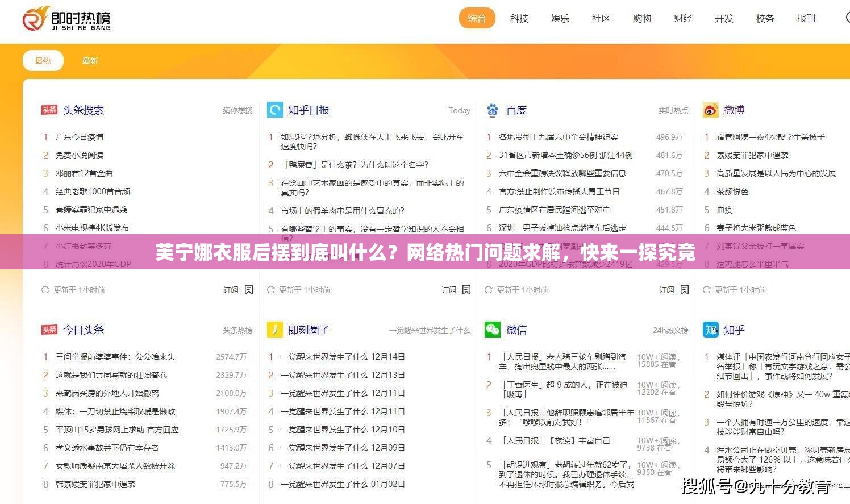The height and width of the screenshot is (504, 850).
Task: Open the 微博 eye logo icon
Action: point(711,110)
